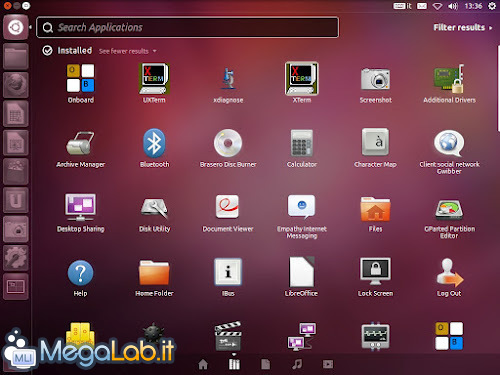
Task: Launch Archive Manager
Action: 80,148
